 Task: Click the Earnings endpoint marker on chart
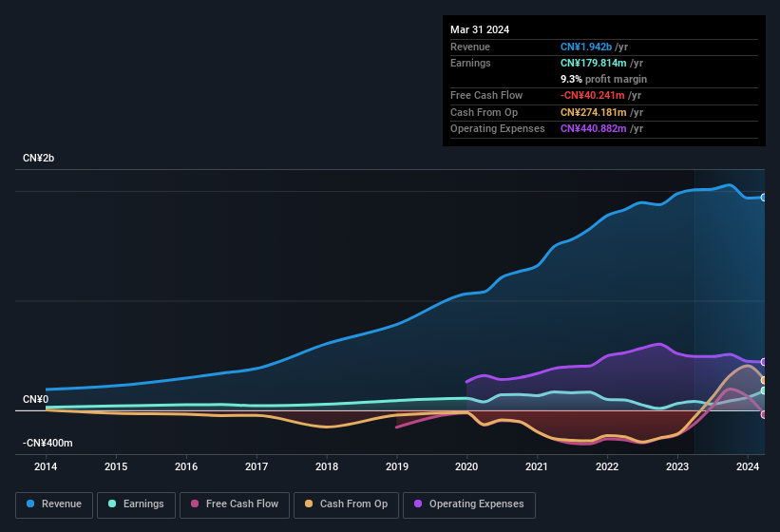(764, 390)
